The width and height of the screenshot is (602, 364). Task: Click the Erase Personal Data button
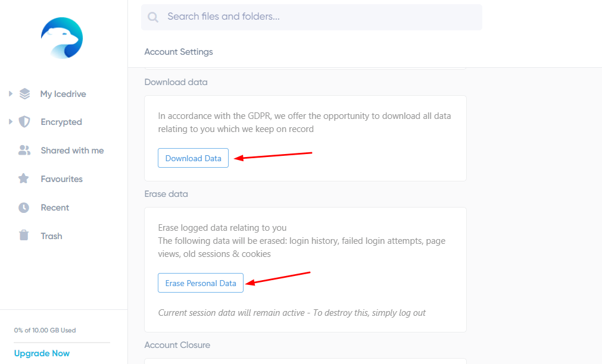click(201, 283)
